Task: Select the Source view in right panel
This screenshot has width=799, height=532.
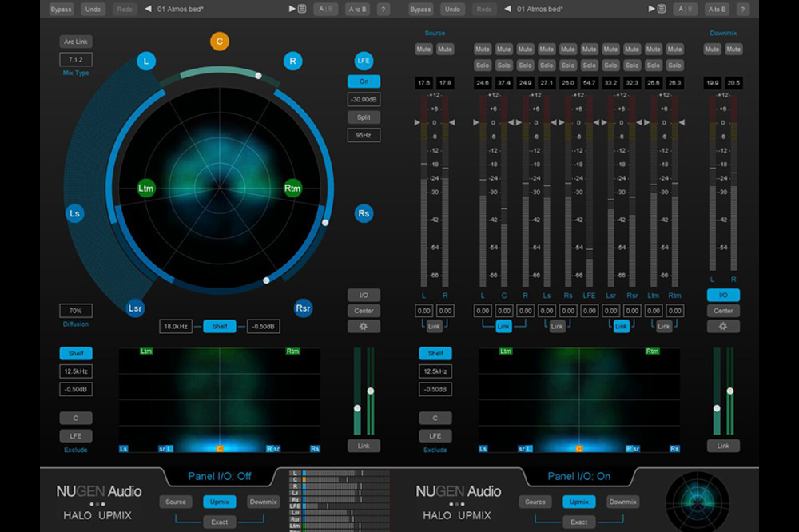Action: click(535, 502)
